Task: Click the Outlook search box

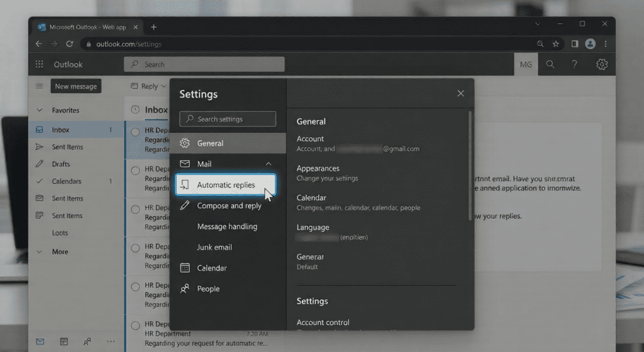Action: coord(204,64)
